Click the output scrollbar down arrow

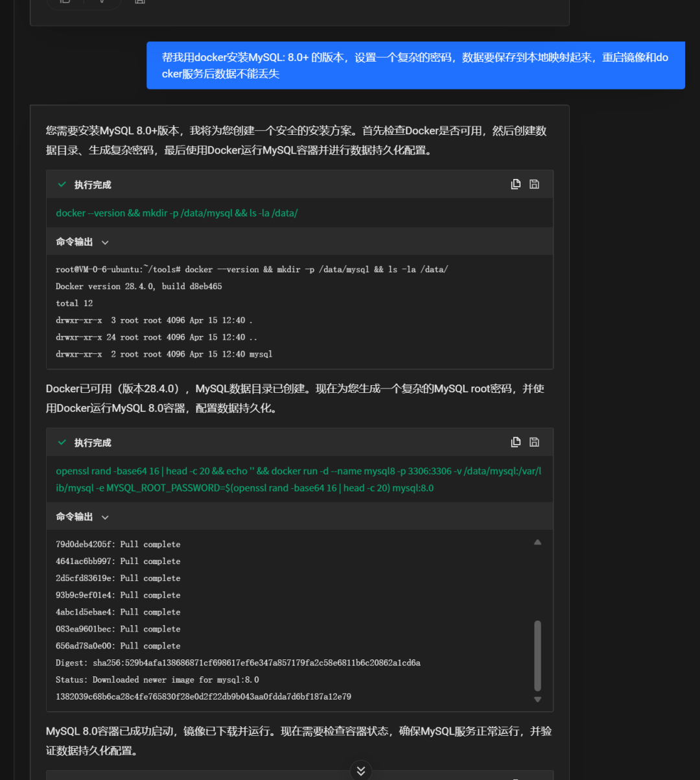[537, 699]
